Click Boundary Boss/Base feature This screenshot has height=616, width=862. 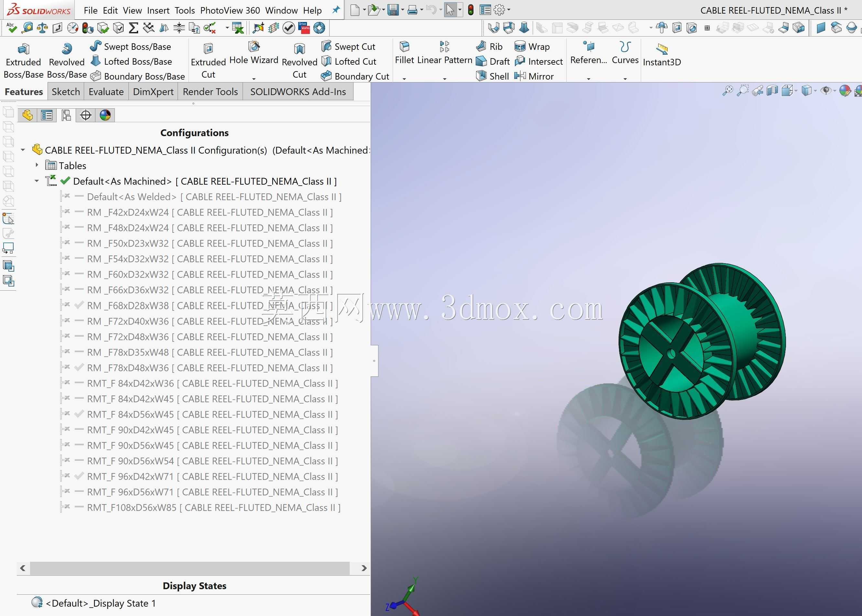[x=137, y=76]
